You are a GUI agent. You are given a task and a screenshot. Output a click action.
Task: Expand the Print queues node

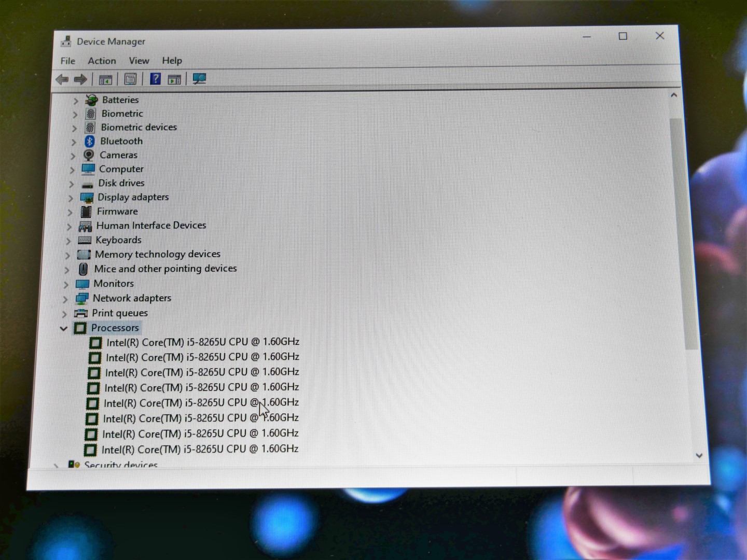tap(64, 314)
